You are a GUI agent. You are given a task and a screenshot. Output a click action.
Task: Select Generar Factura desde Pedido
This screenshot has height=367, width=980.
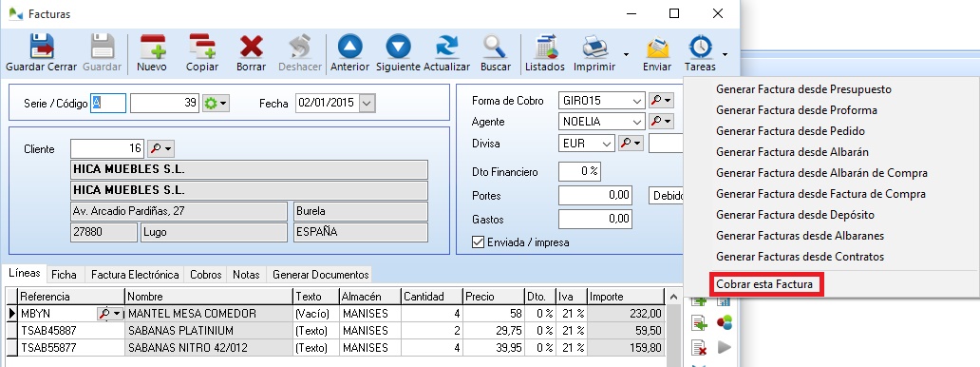(791, 131)
